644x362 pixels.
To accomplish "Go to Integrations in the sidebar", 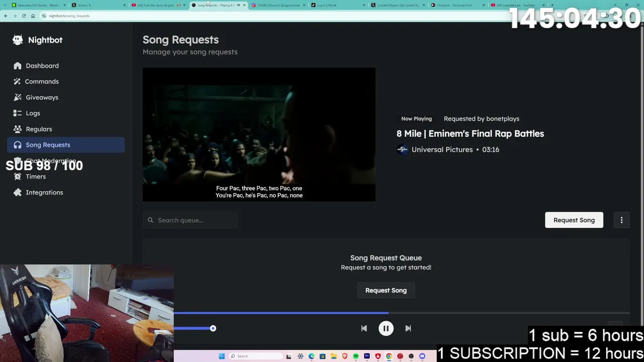I will [66, 192].
